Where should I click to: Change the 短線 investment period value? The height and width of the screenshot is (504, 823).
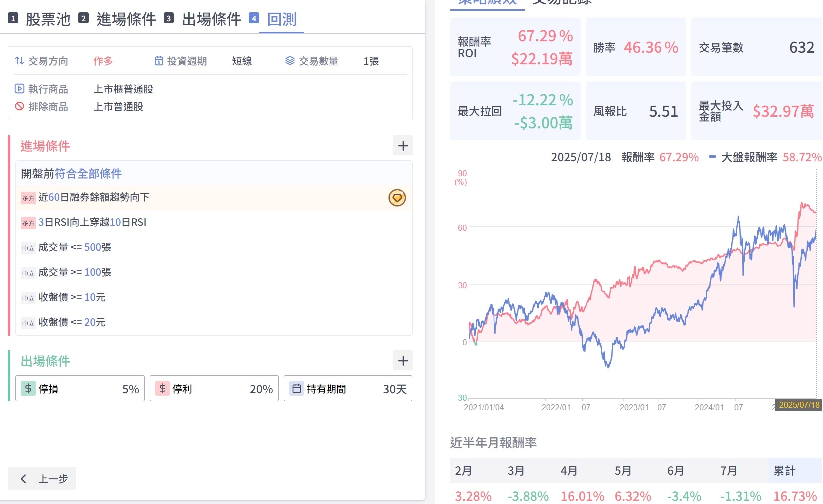click(242, 61)
